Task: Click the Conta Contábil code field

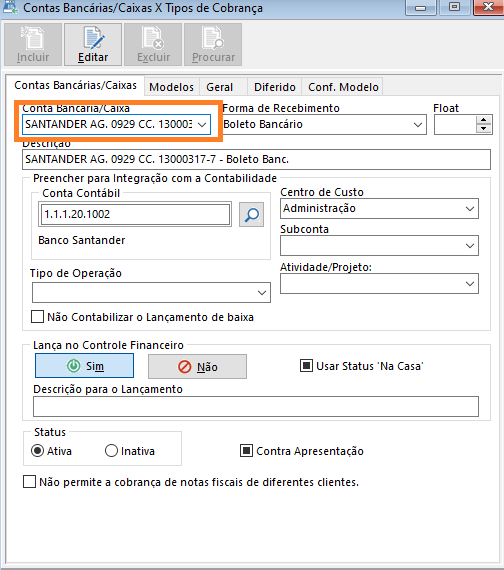Action: [x=135, y=214]
